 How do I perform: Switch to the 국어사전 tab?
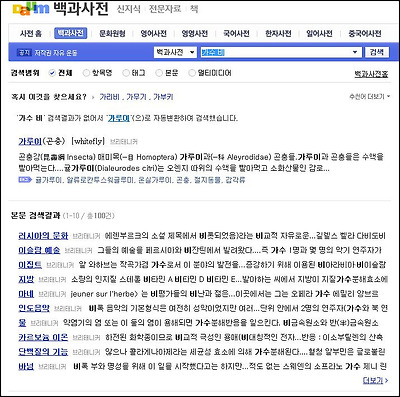click(236, 33)
